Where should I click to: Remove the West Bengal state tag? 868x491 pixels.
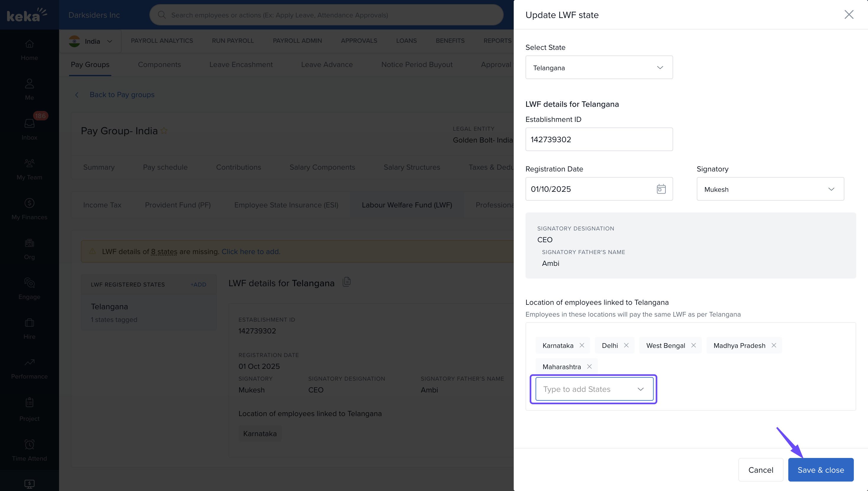click(x=693, y=345)
